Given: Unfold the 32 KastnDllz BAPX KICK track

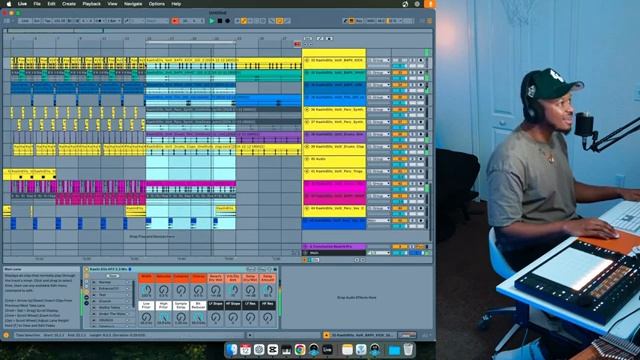Looking at the screenshot, I should click(307, 60).
